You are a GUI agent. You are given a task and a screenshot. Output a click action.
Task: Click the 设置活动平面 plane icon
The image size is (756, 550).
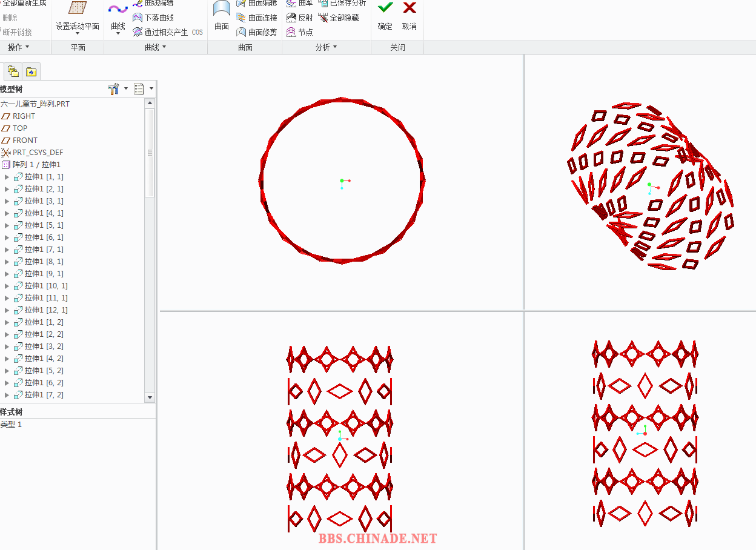[x=78, y=8]
